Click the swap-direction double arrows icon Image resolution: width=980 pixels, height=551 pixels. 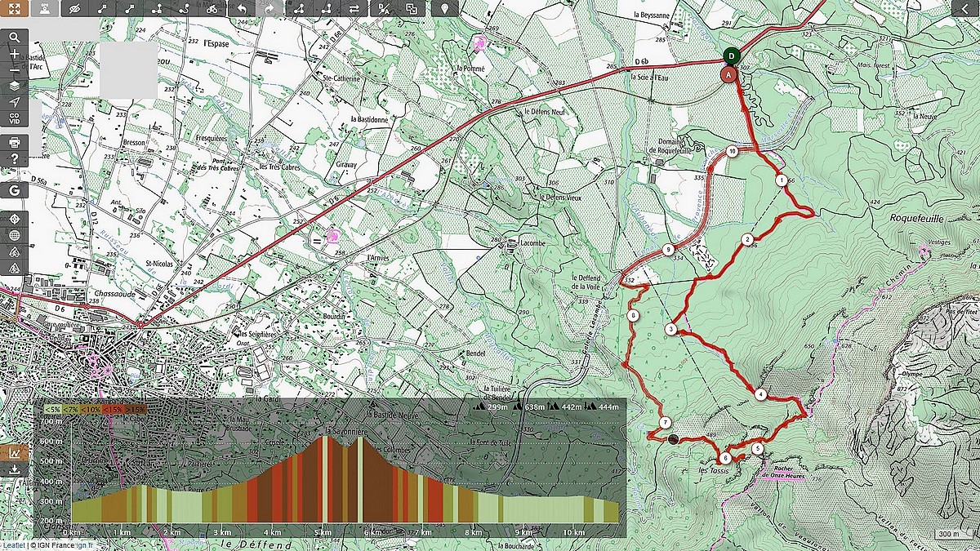(x=354, y=9)
